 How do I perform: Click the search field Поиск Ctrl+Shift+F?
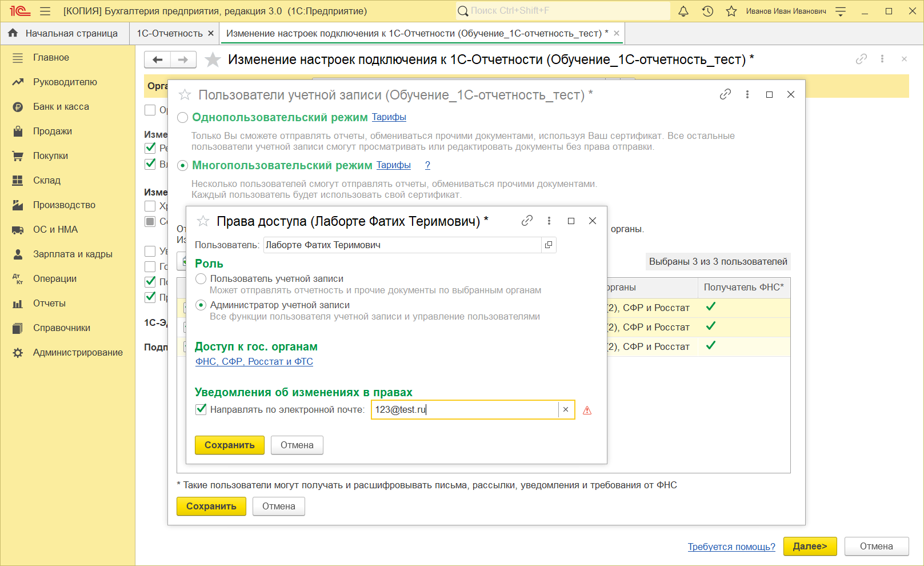[x=563, y=11]
